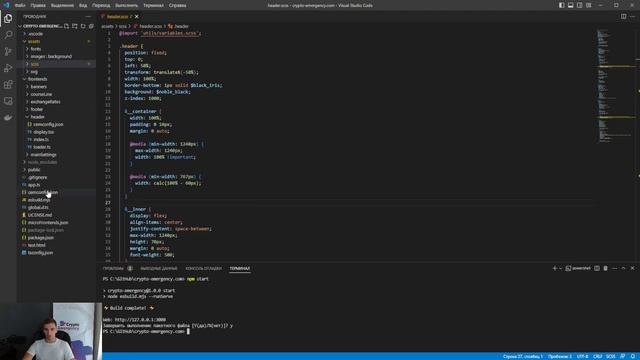
Task: Split the editor to the right
Action: click(623, 16)
